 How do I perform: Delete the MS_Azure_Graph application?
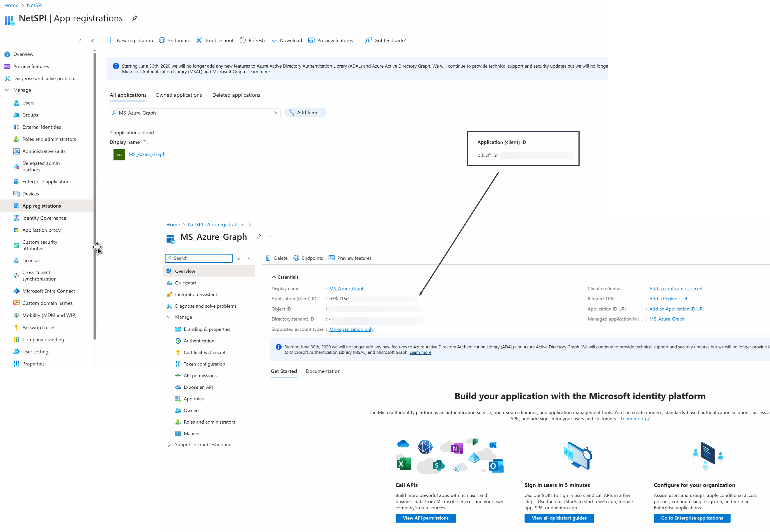click(x=277, y=258)
